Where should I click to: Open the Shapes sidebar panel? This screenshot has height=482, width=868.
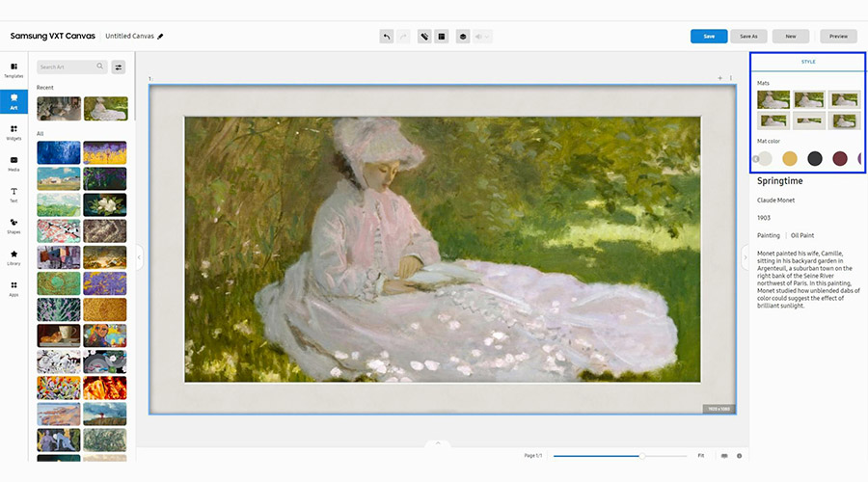click(x=14, y=227)
